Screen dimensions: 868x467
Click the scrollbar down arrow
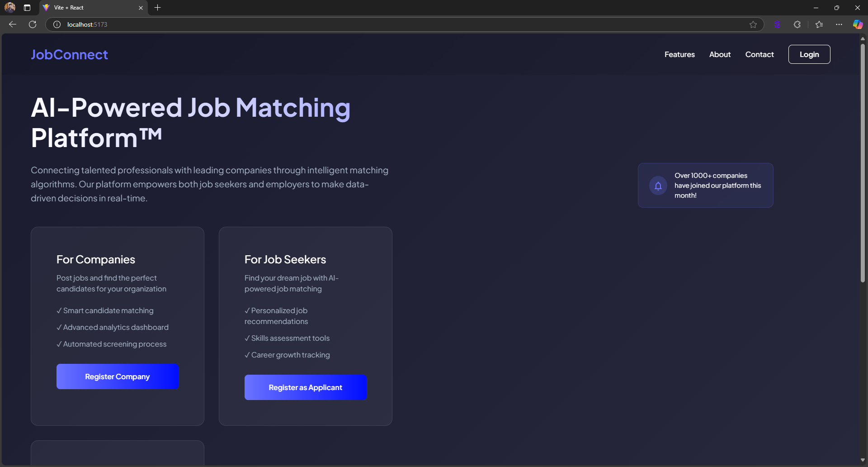(863, 460)
